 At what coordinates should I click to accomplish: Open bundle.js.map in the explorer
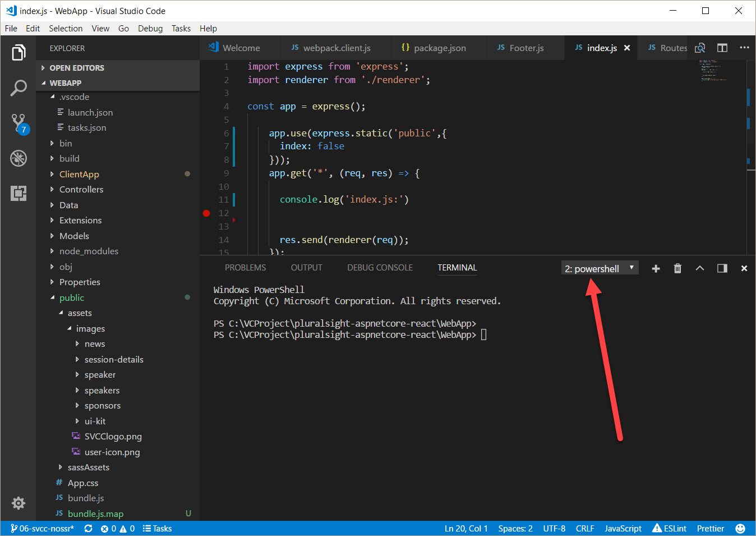click(x=118, y=514)
